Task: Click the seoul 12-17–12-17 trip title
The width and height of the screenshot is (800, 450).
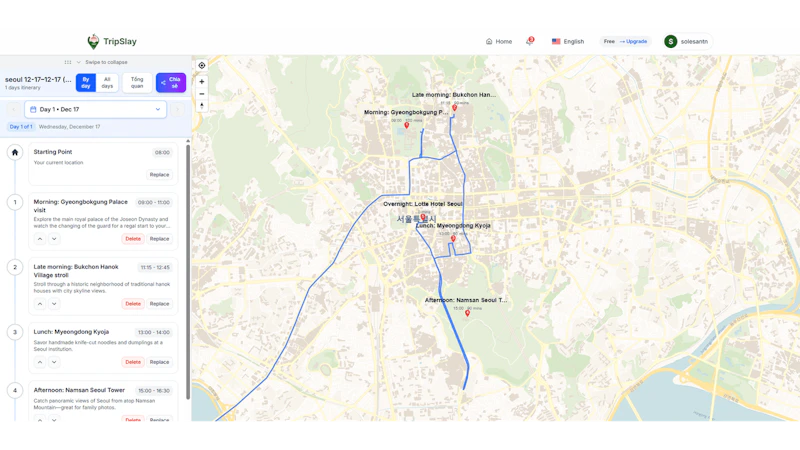Action: [x=38, y=80]
